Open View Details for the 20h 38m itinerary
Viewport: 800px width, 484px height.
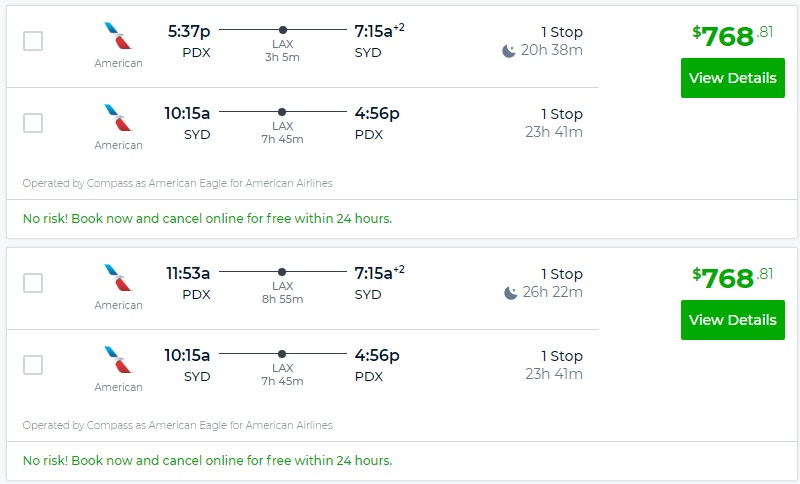(x=732, y=78)
